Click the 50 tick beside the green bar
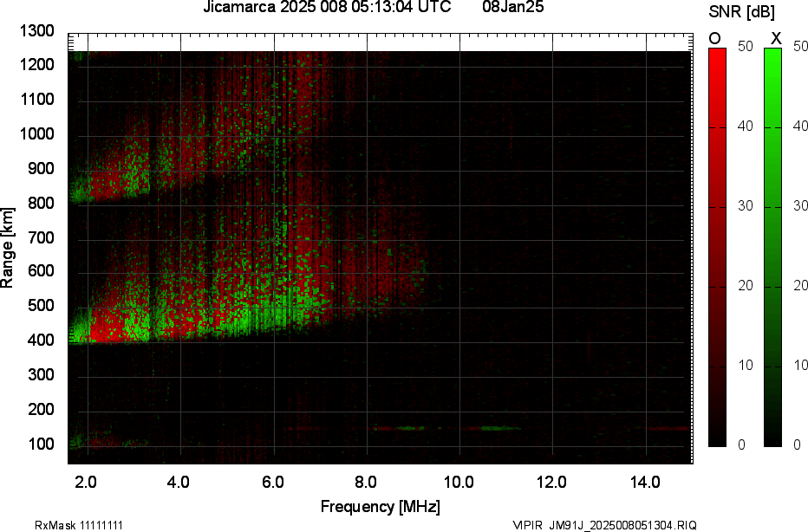Viewport: 808px width, 532px height. tap(798, 48)
